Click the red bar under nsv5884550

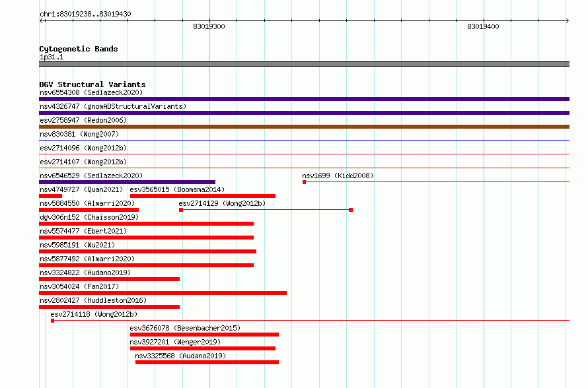tap(89, 210)
